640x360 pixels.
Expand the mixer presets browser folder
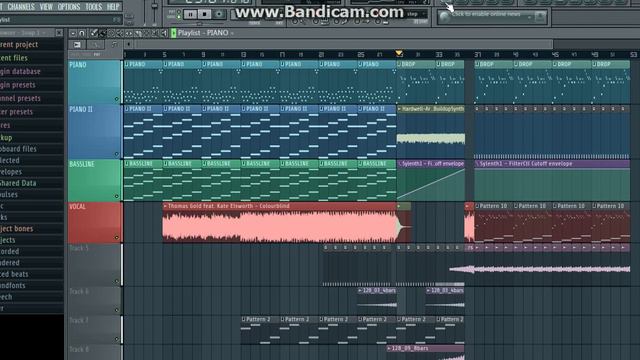16,112
